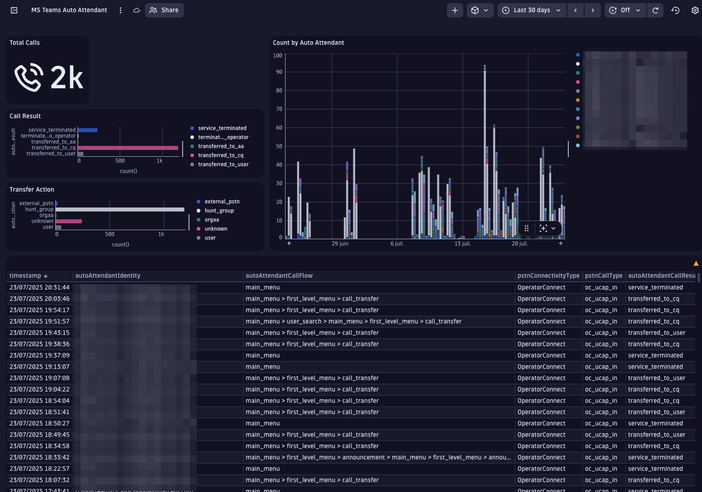Open the sidebar toggle icon at top left
702x492 pixels.
pos(14,10)
